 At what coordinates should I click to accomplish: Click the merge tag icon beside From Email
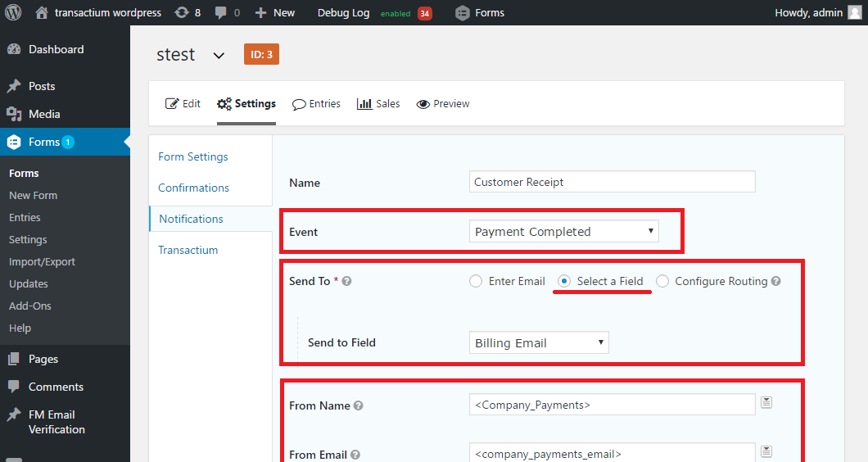(x=766, y=451)
